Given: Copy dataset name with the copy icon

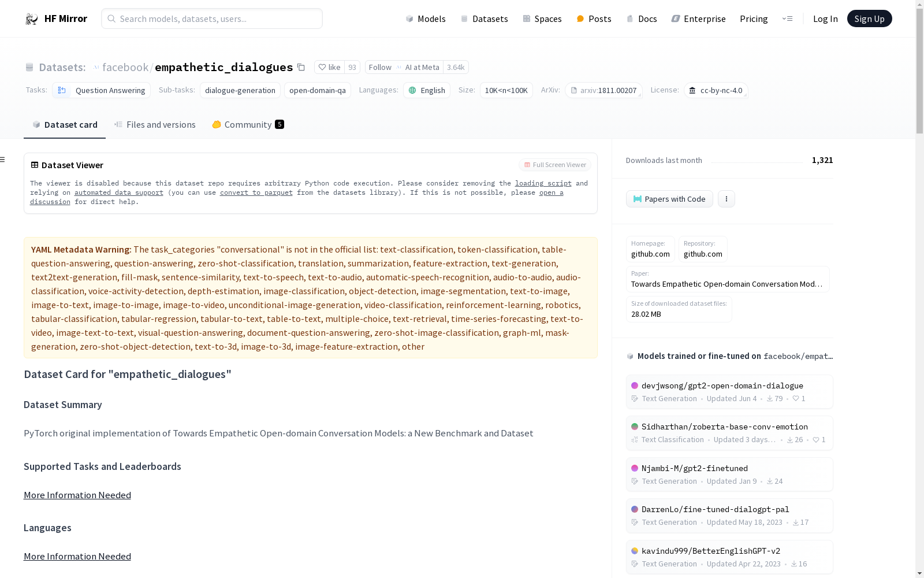Looking at the screenshot, I should (x=301, y=67).
